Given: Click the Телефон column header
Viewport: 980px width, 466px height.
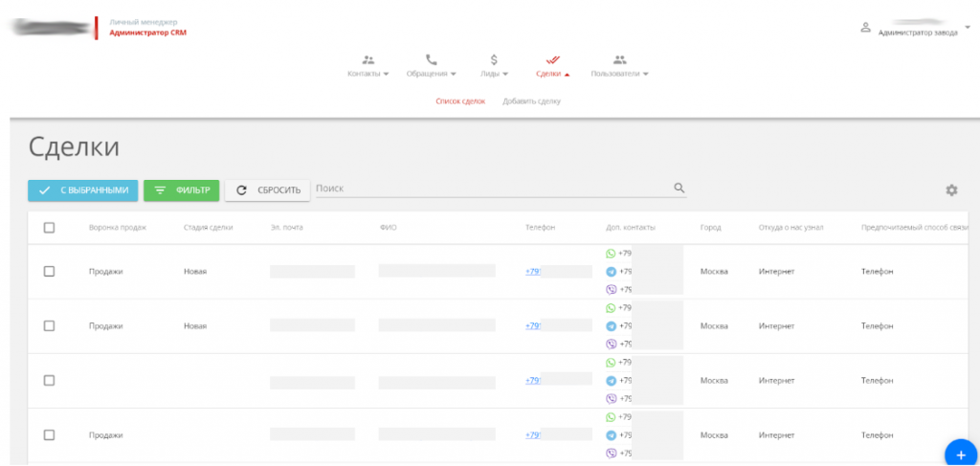Looking at the screenshot, I should pos(540,228).
